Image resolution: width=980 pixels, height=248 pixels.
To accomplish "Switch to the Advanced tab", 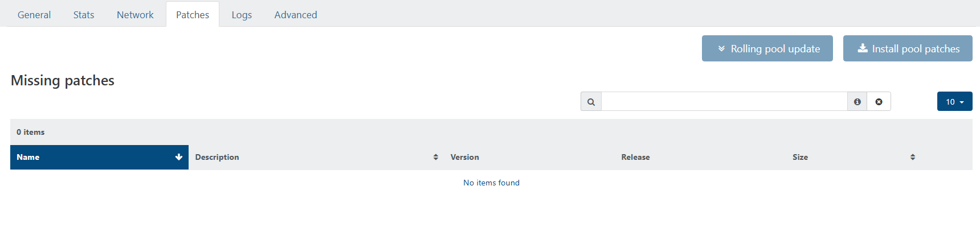I will coord(296,15).
